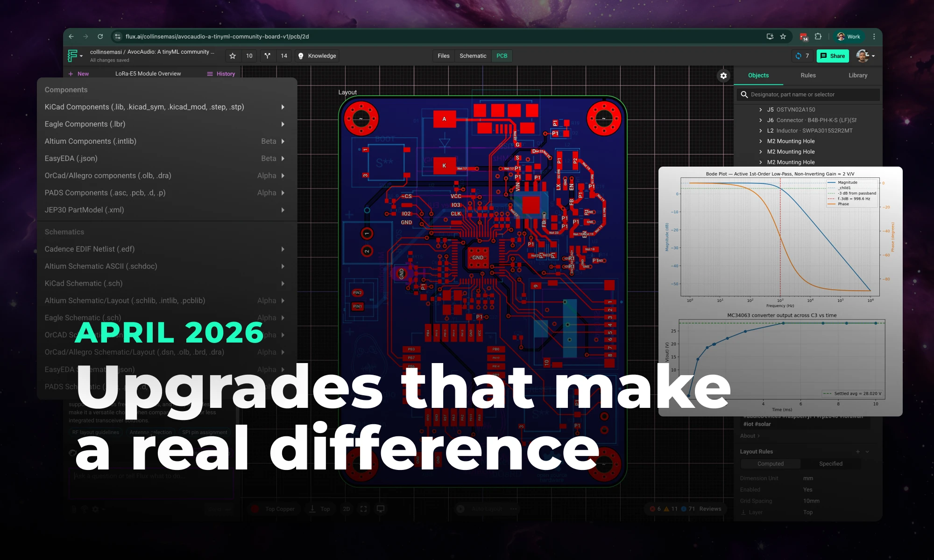The image size is (934, 560).
Task: Open the Auto-Layout overflow menu icon
Action: (x=513, y=509)
